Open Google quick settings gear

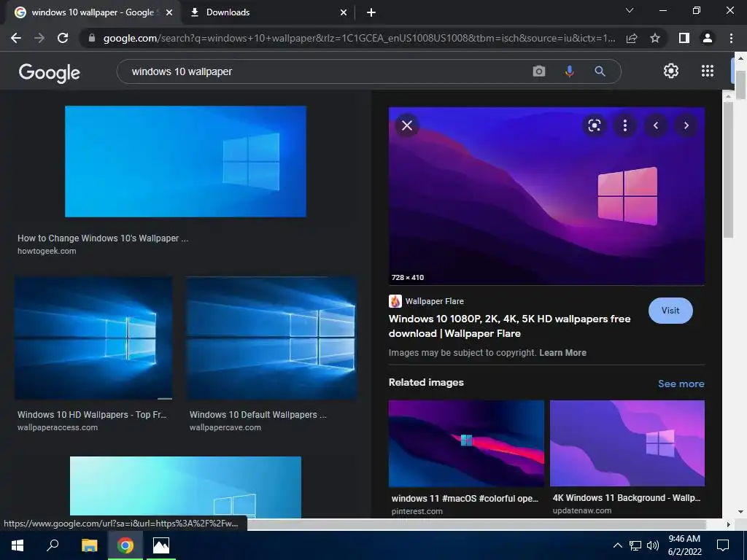671,71
